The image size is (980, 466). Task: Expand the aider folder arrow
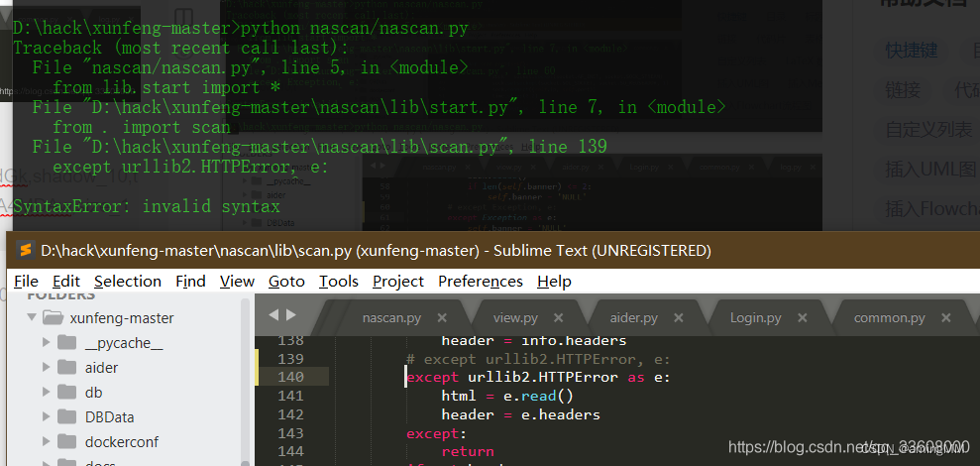click(47, 367)
